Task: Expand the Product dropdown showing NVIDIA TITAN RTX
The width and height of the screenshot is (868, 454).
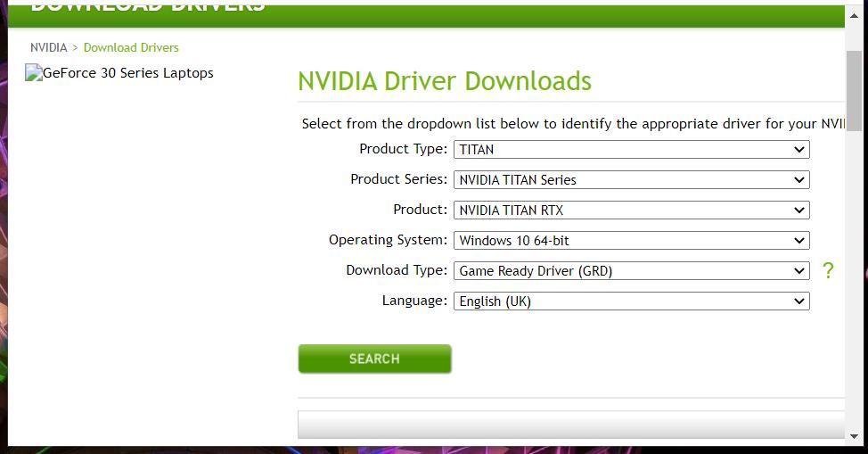Action: (x=632, y=210)
